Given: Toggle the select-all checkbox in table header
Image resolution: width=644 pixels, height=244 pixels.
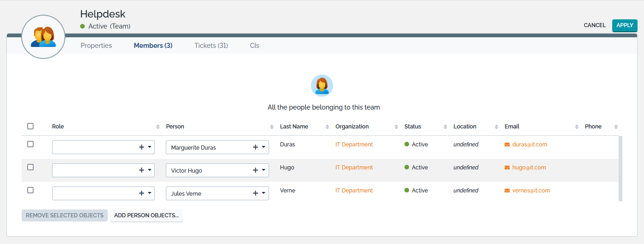Looking at the screenshot, I should tap(30, 126).
